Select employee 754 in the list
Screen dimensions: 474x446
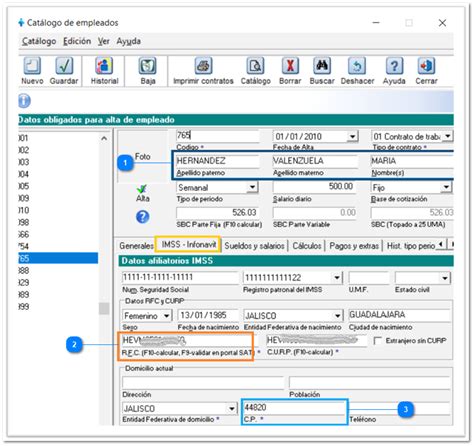coord(58,246)
